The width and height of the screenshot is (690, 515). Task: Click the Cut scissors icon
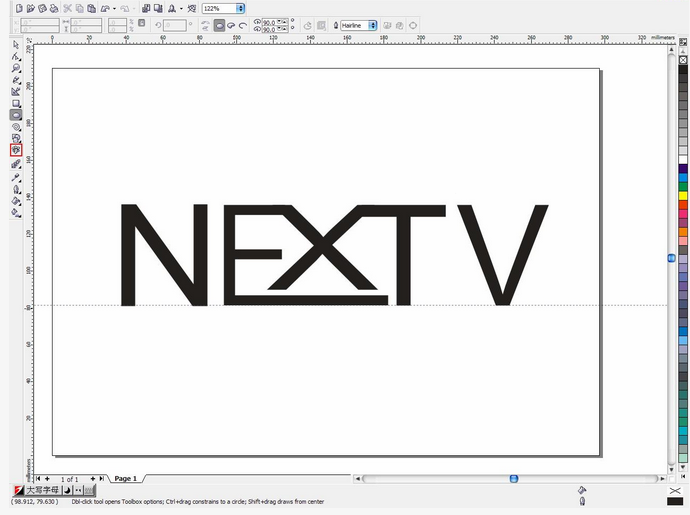67,8
